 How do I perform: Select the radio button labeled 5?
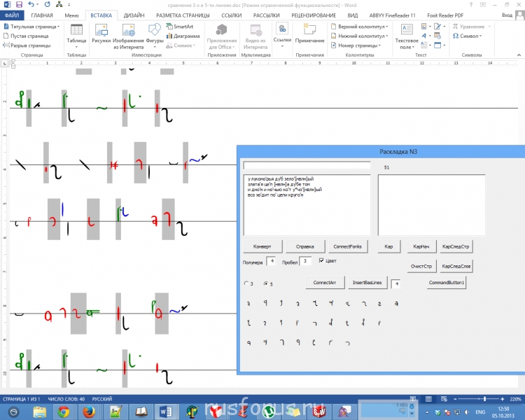(265, 283)
